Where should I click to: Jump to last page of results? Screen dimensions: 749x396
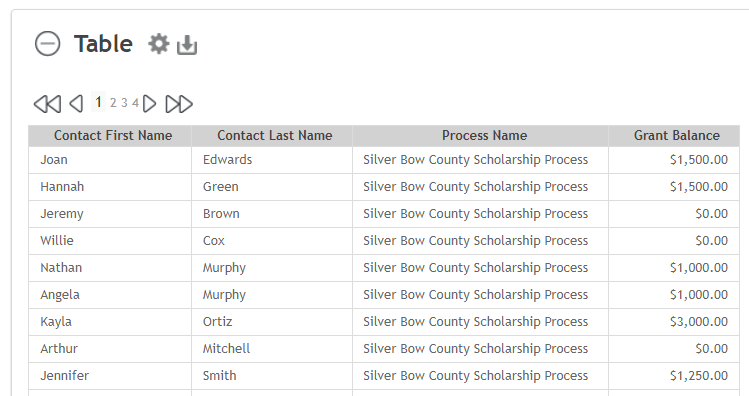pos(179,104)
